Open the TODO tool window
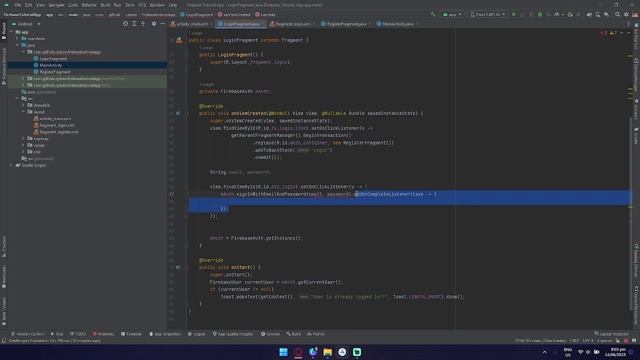 pos(78,334)
